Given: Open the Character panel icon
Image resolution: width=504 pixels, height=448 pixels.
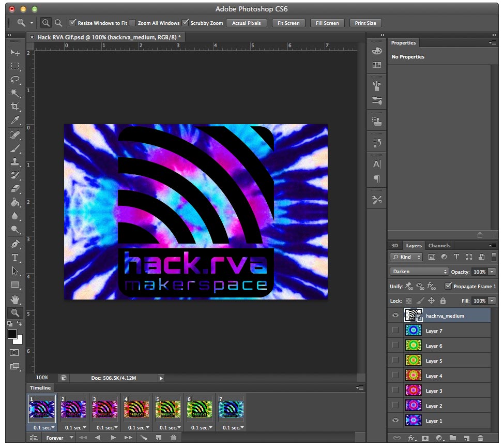Looking at the screenshot, I should pyautogui.click(x=377, y=165).
